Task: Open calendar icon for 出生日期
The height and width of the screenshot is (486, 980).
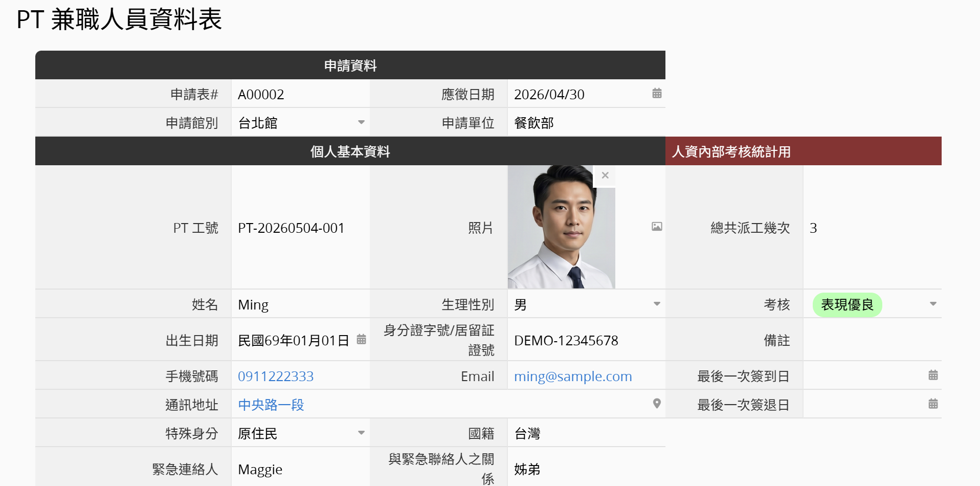Action: (361, 339)
